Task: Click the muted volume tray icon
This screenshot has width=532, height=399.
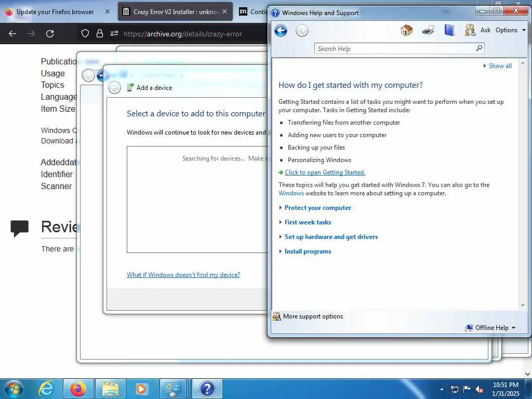Action: coord(480,389)
